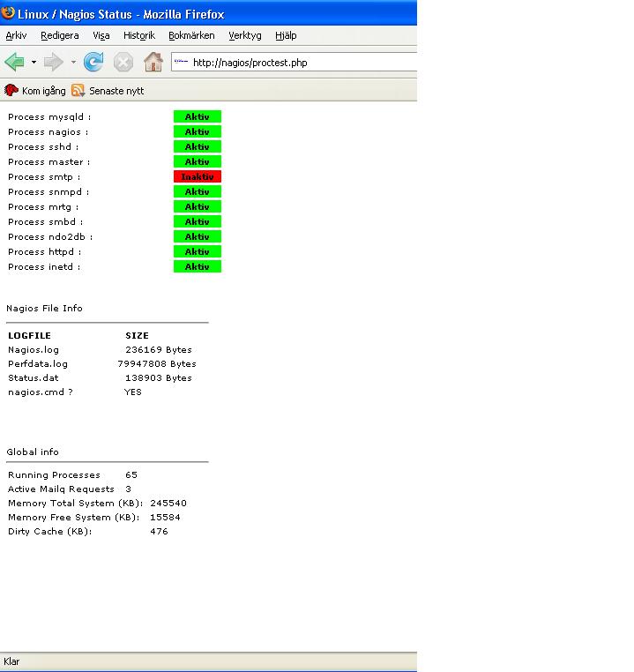Click the 'Process mysqld :' label
The image size is (634, 672).
(x=49, y=117)
